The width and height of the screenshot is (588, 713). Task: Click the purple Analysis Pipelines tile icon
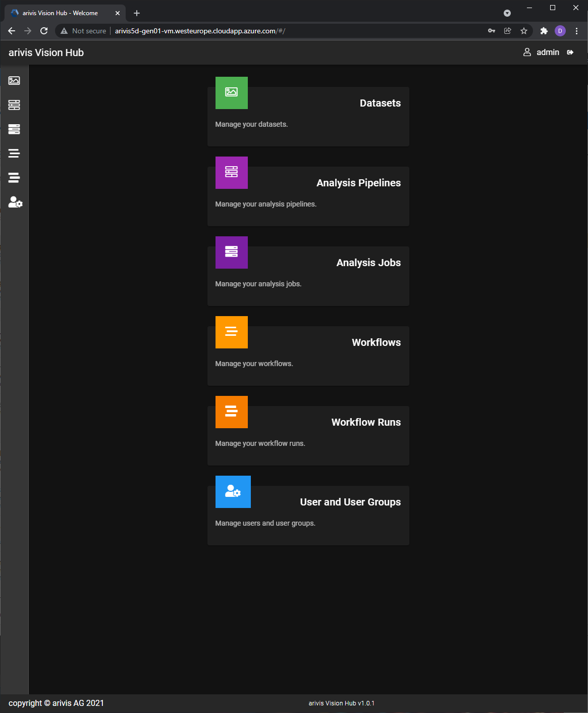click(x=231, y=173)
